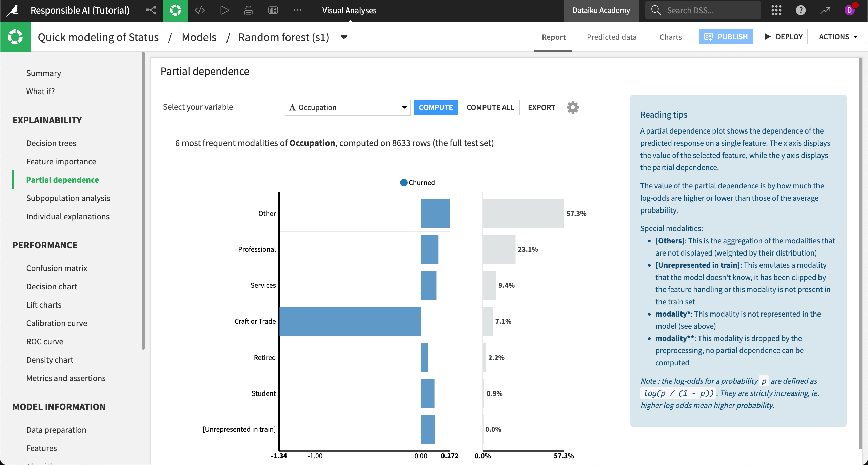Screen dimensions: 868x465
Task: Select Individual explanations in sidebar
Action: click(x=68, y=216)
